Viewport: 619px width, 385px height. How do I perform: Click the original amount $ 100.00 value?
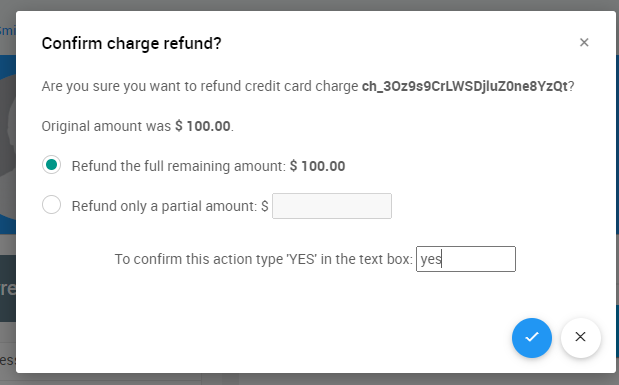pyautogui.click(x=203, y=126)
